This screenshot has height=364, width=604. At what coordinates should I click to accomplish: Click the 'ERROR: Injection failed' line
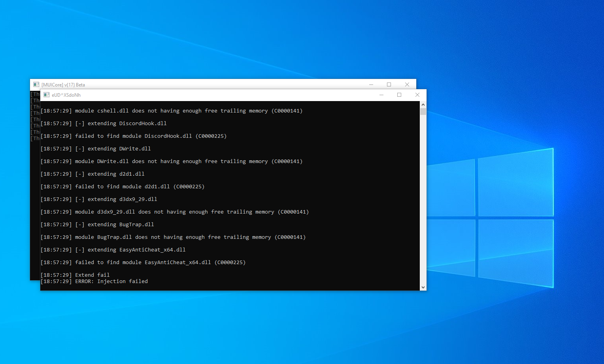pyautogui.click(x=94, y=281)
